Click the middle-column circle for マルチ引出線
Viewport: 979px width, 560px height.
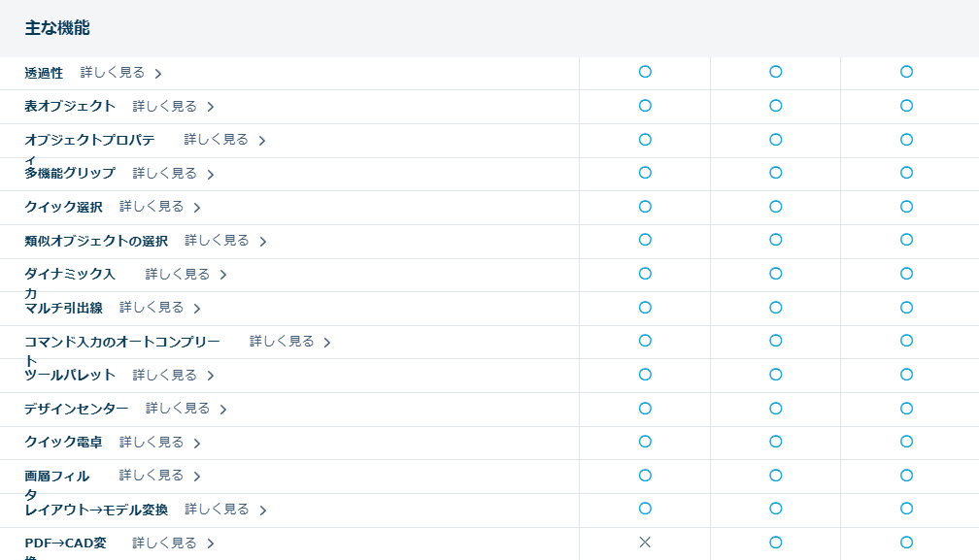tap(775, 308)
